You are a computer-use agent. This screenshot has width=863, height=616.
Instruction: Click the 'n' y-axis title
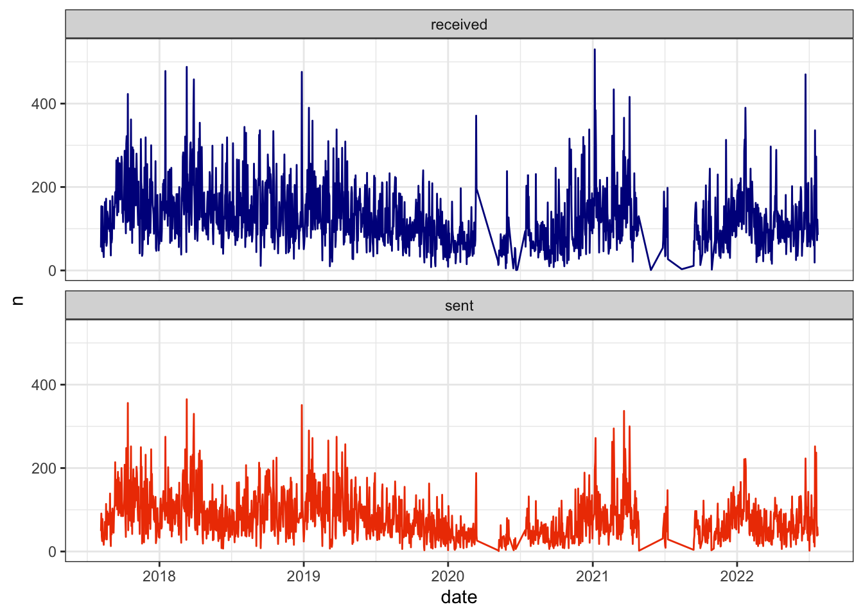click(x=18, y=300)
